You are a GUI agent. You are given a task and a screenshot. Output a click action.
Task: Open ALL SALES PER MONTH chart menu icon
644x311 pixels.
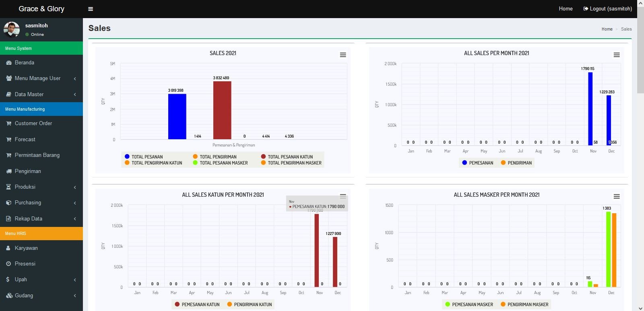617,55
